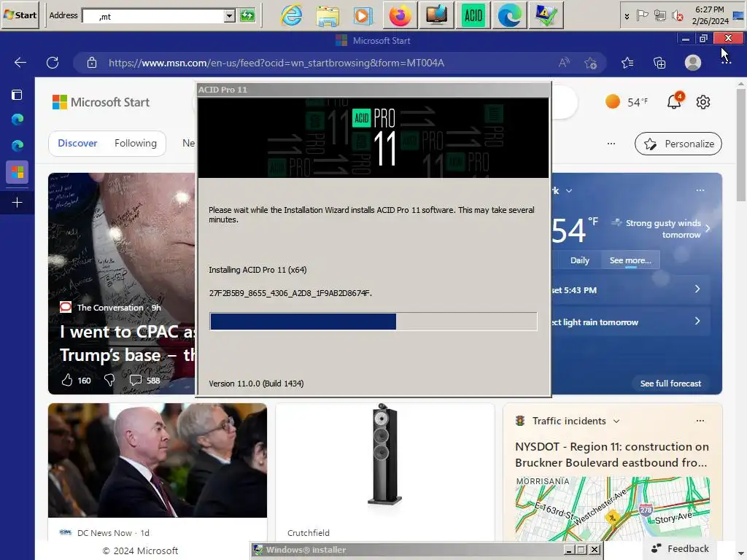Open the feed navigation more options ellipsis
747x560 pixels.
[x=611, y=144]
